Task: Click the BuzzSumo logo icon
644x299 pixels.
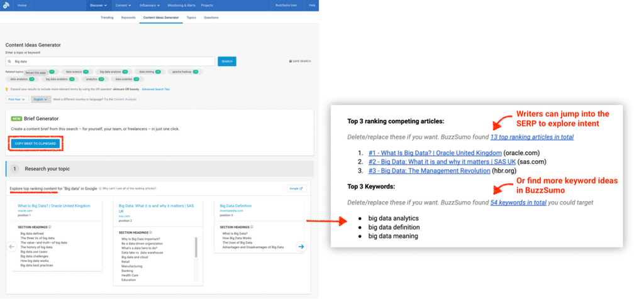Action: point(7,5)
